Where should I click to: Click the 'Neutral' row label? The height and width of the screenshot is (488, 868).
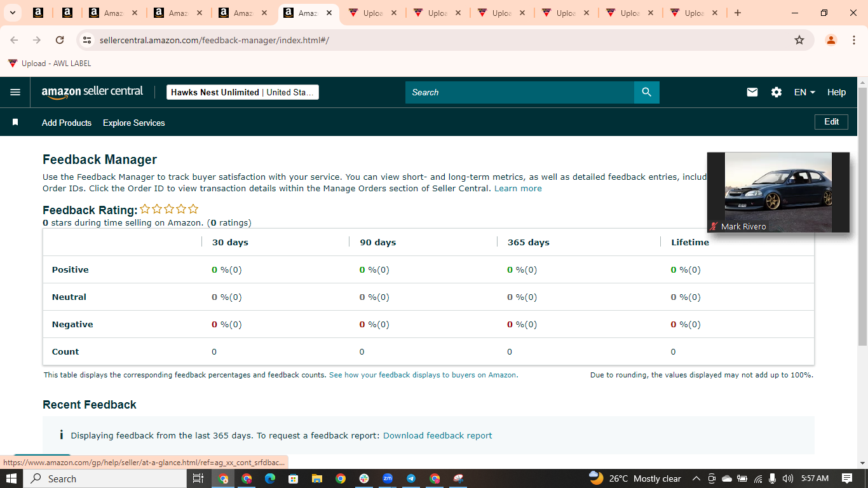tap(69, 297)
